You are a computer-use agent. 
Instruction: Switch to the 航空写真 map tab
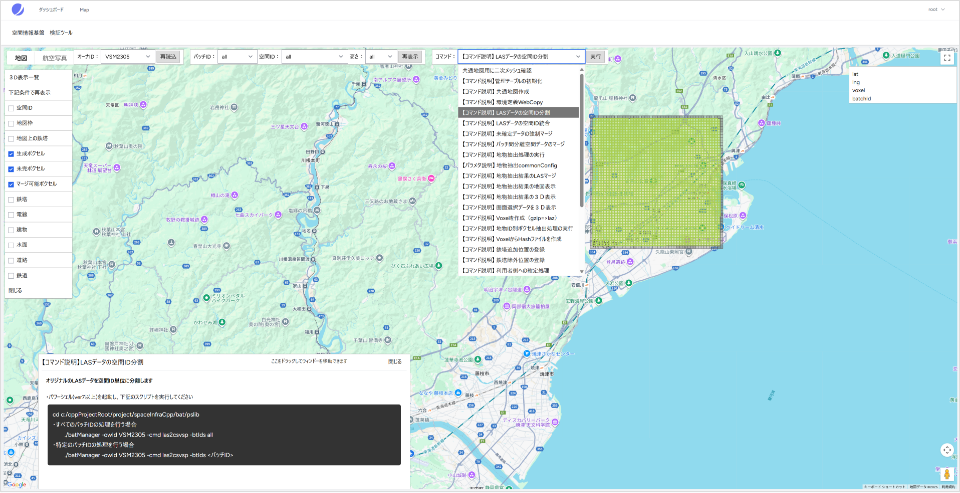(53, 57)
